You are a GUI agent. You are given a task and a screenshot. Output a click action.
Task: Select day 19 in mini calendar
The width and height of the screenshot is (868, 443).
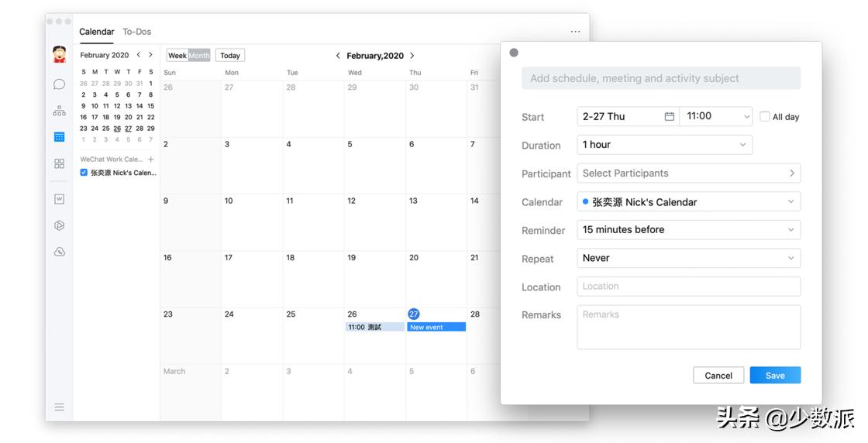click(117, 117)
